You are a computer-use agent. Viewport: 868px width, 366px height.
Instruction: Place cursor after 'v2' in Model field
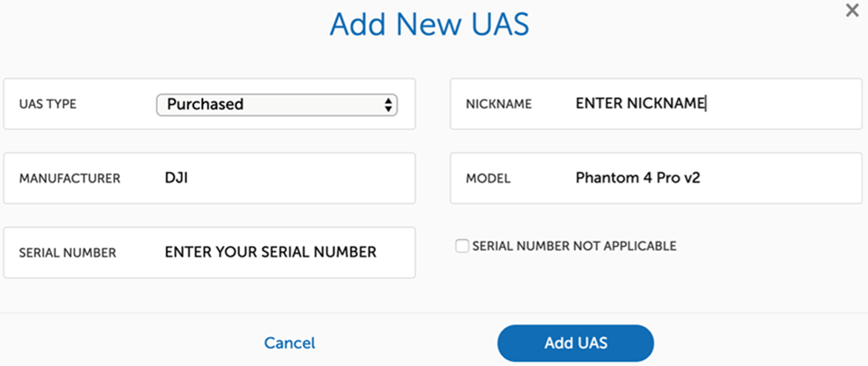point(703,178)
